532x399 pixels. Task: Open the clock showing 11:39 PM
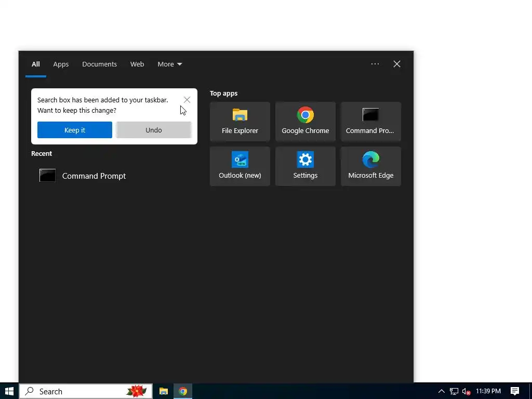click(488, 391)
